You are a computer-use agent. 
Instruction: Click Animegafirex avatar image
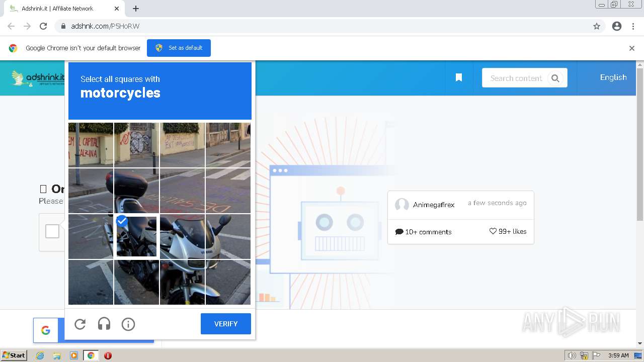[x=402, y=205]
